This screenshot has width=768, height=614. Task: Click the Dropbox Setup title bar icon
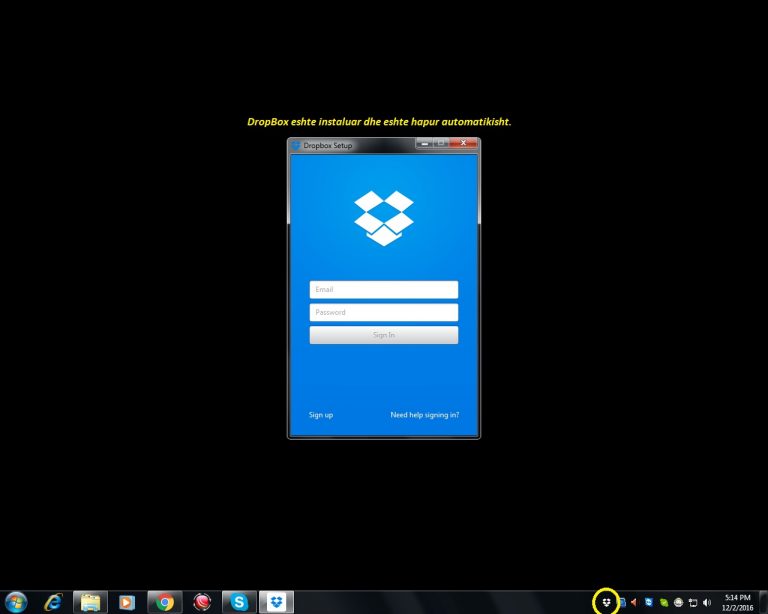click(295, 145)
